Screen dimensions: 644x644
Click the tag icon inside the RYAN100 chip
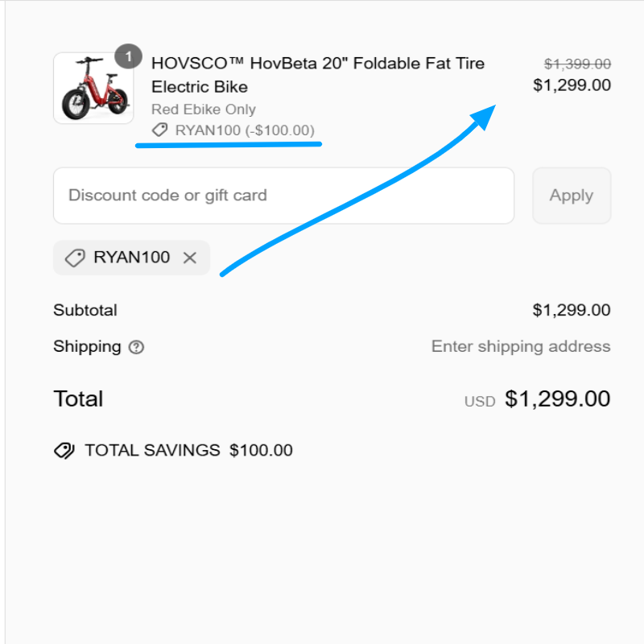[x=75, y=258]
